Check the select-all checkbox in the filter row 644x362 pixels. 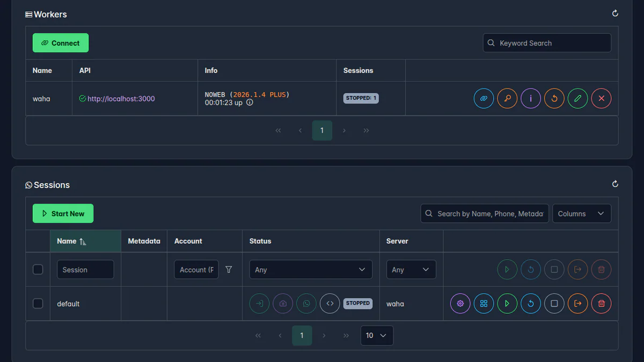(x=38, y=269)
